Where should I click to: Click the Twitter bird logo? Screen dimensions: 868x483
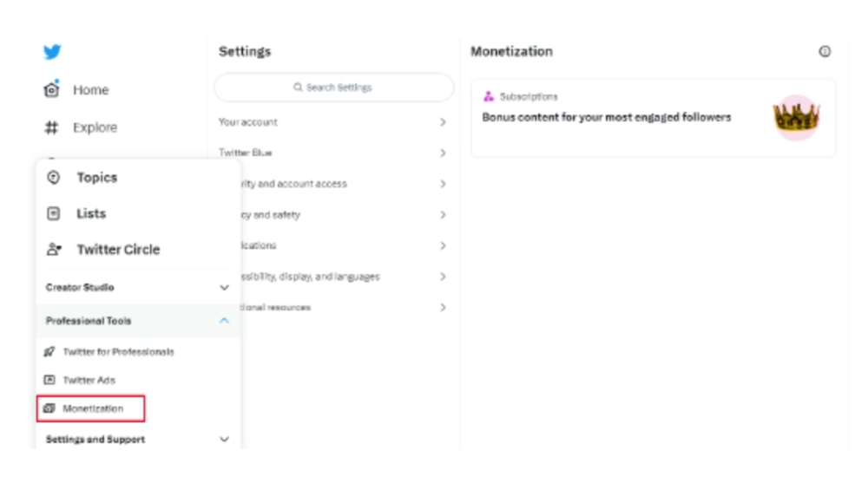(x=52, y=52)
